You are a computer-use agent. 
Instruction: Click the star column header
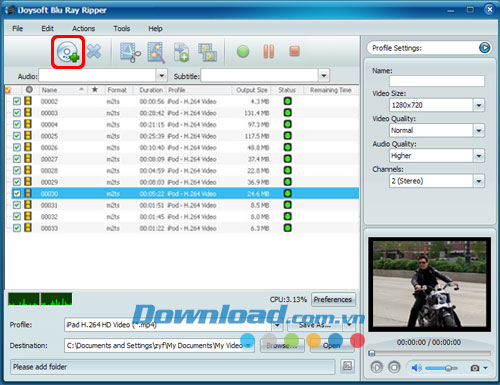(x=95, y=90)
